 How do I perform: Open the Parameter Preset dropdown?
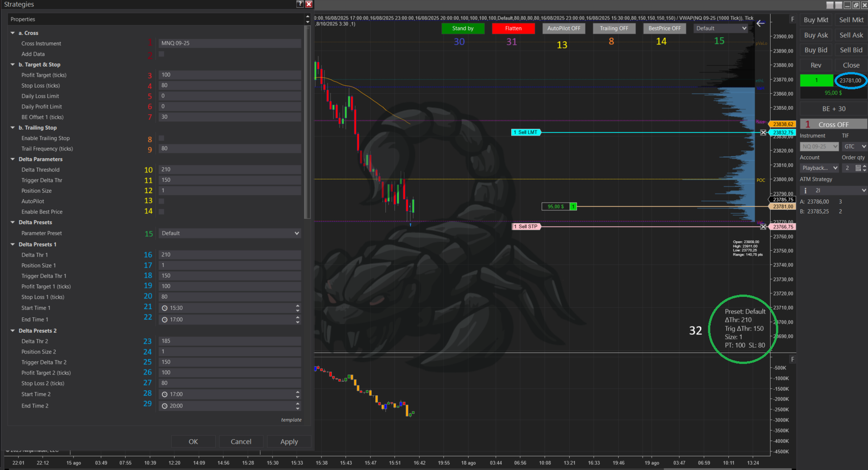point(229,233)
